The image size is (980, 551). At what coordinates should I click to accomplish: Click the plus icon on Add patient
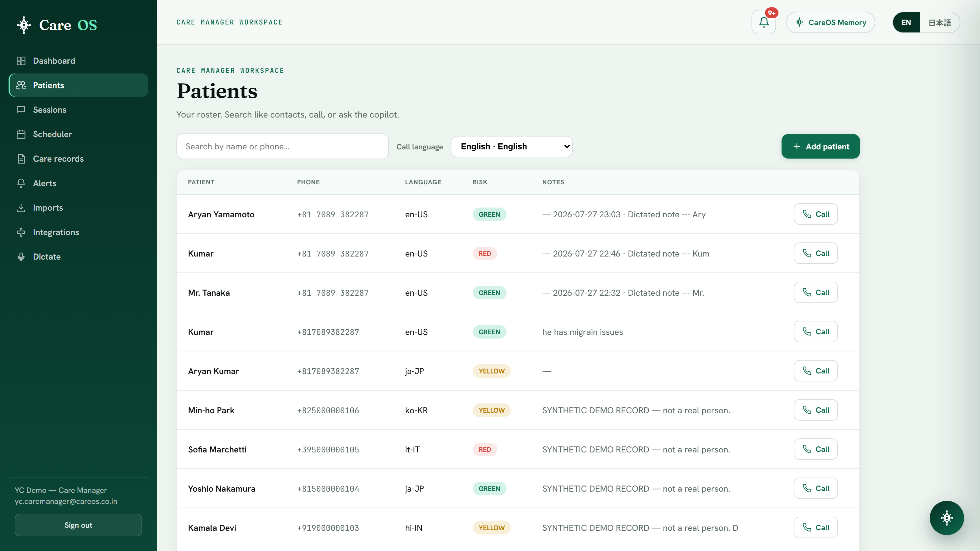point(797,146)
